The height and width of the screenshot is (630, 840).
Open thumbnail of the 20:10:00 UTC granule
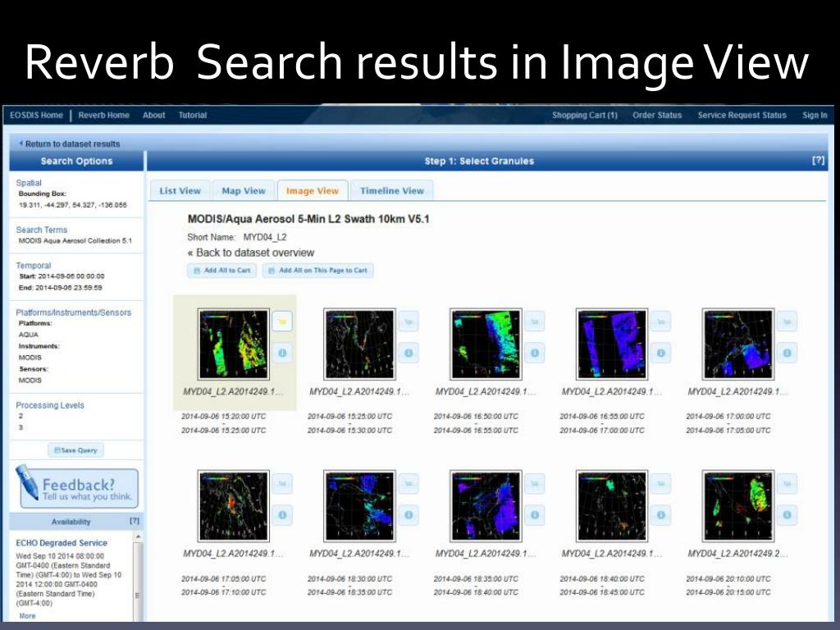[x=738, y=506]
